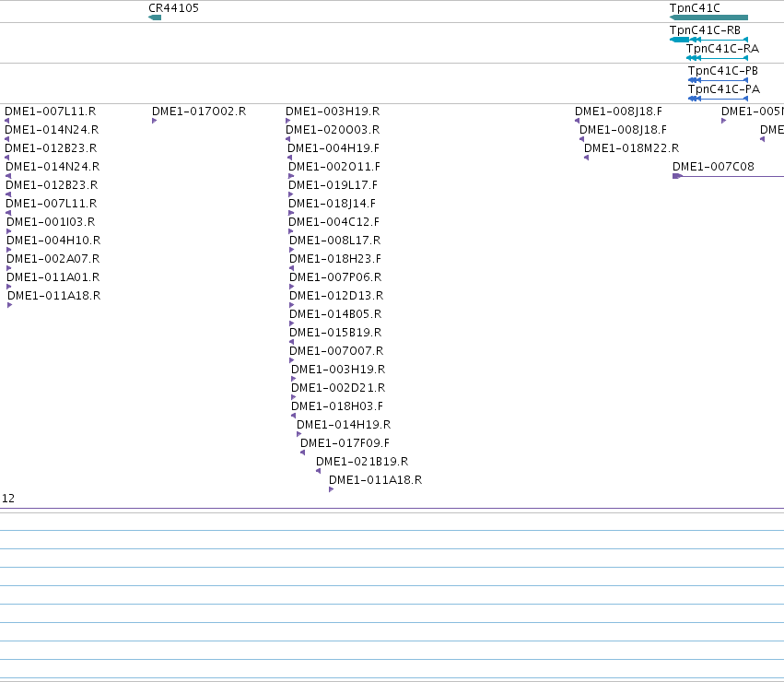Select arrow marker under DME1-021B19.R

[x=319, y=471]
